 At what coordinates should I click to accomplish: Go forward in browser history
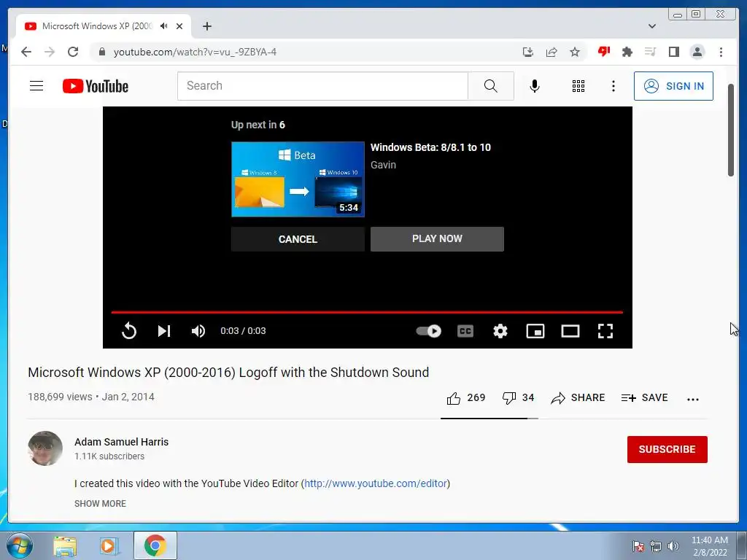click(50, 52)
